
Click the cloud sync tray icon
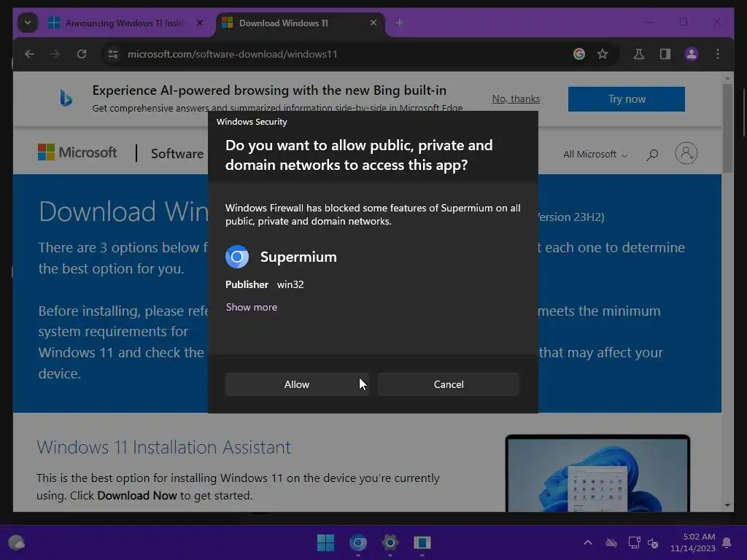click(x=611, y=542)
